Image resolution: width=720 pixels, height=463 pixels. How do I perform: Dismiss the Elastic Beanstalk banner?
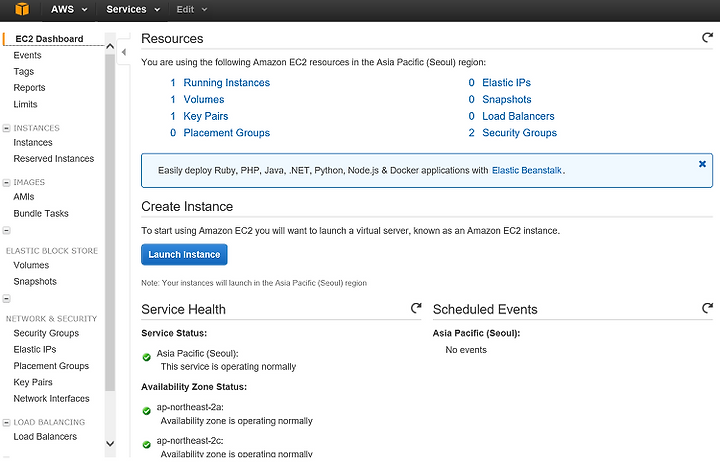(702, 164)
